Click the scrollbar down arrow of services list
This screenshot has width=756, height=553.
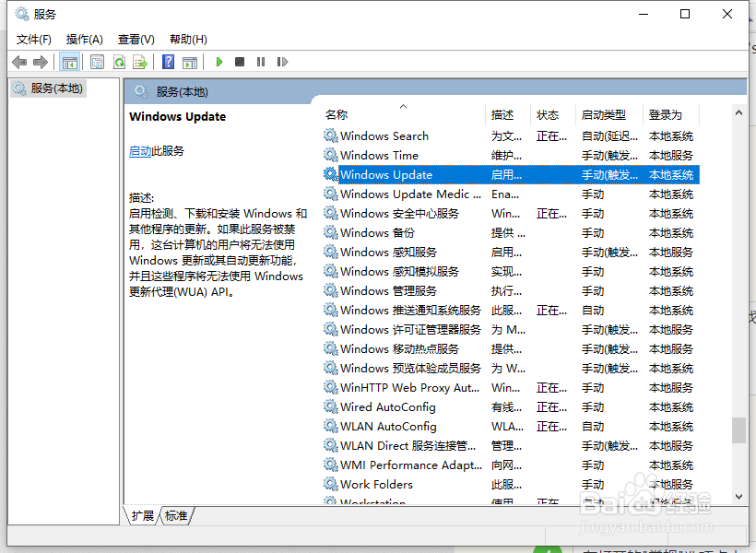tap(738, 496)
